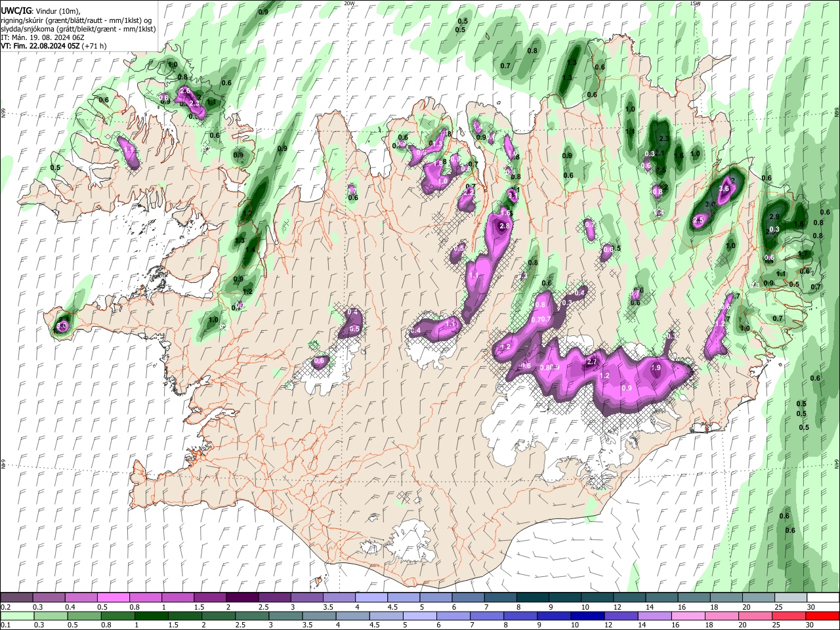Click the lilac swatch at 14 in the rain legend
Image resolution: width=840 pixels, height=630 pixels.
(x=655, y=616)
